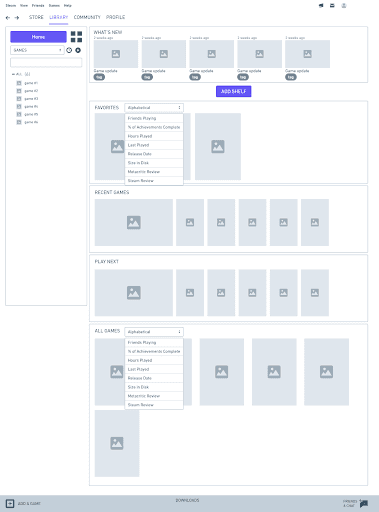Viewport: 379px width, 512px height.
Task: Click the Add a Game plus icon
Action: [x=10, y=503]
